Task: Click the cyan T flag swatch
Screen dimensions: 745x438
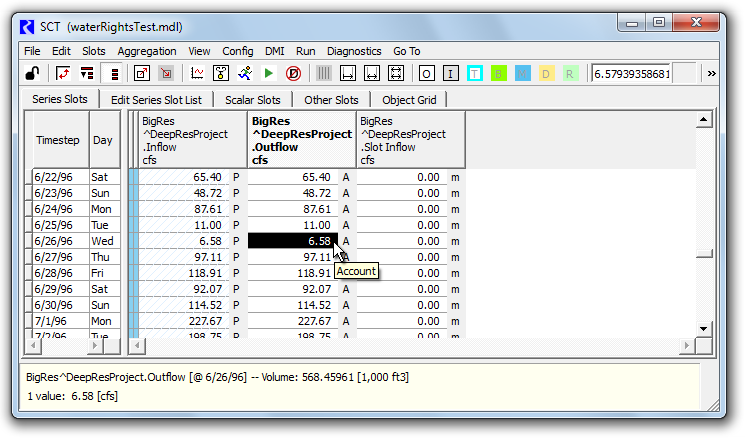Action: [475, 74]
